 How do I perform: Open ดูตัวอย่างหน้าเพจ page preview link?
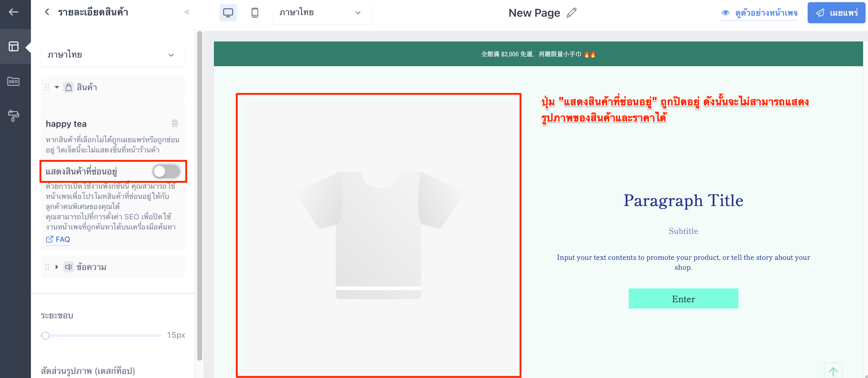pos(759,13)
